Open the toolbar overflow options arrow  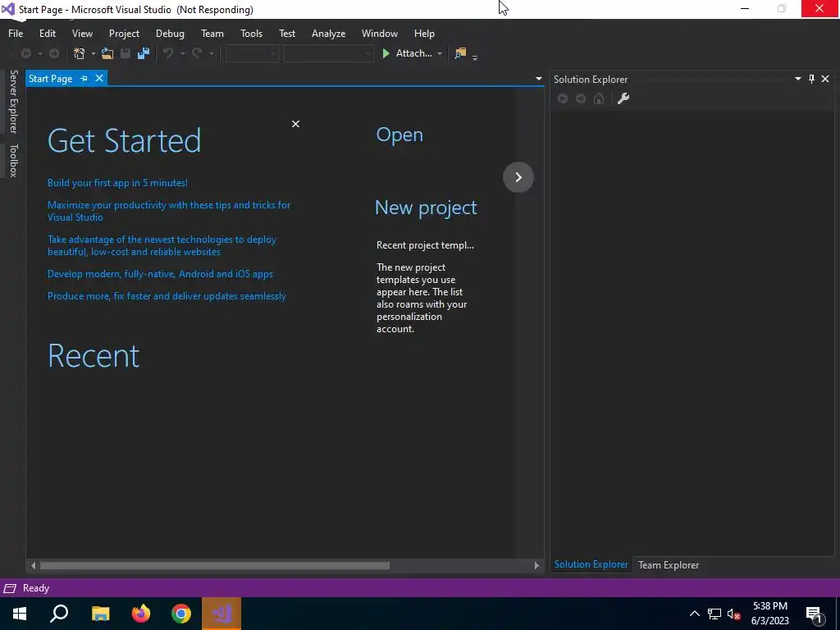click(475, 57)
